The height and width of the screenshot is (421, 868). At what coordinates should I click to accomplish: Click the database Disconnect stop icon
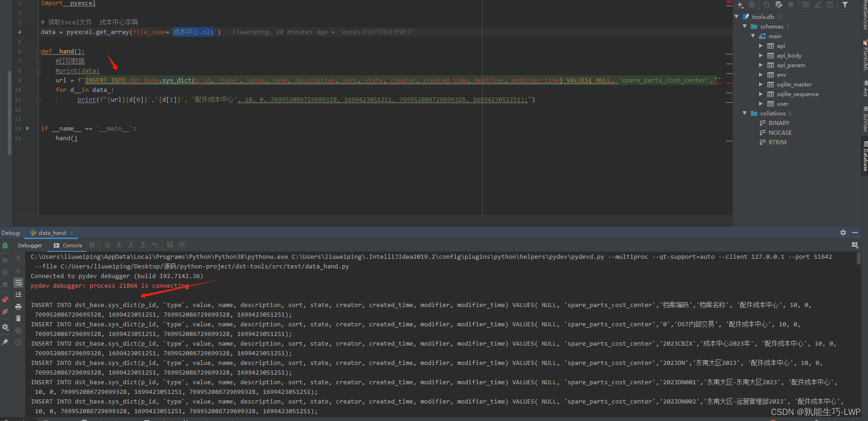791,5
